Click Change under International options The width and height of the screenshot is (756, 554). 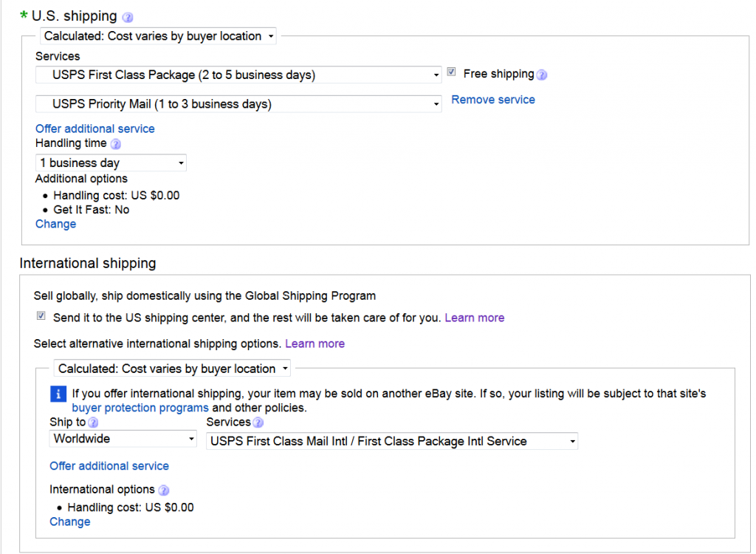point(70,522)
